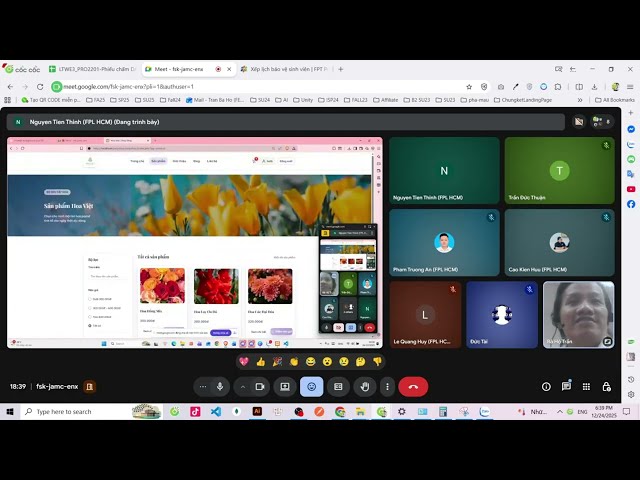
Task: Click the presentation pin icon in header
Action: click(x=579, y=121)
